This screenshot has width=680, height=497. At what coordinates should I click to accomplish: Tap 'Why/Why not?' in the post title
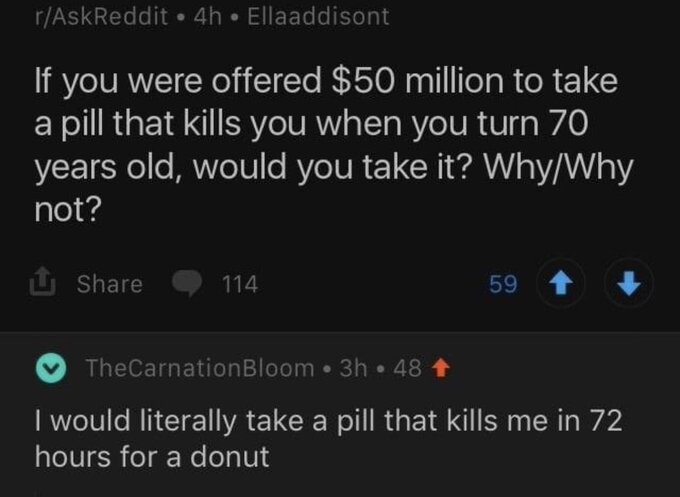(334, 188)
